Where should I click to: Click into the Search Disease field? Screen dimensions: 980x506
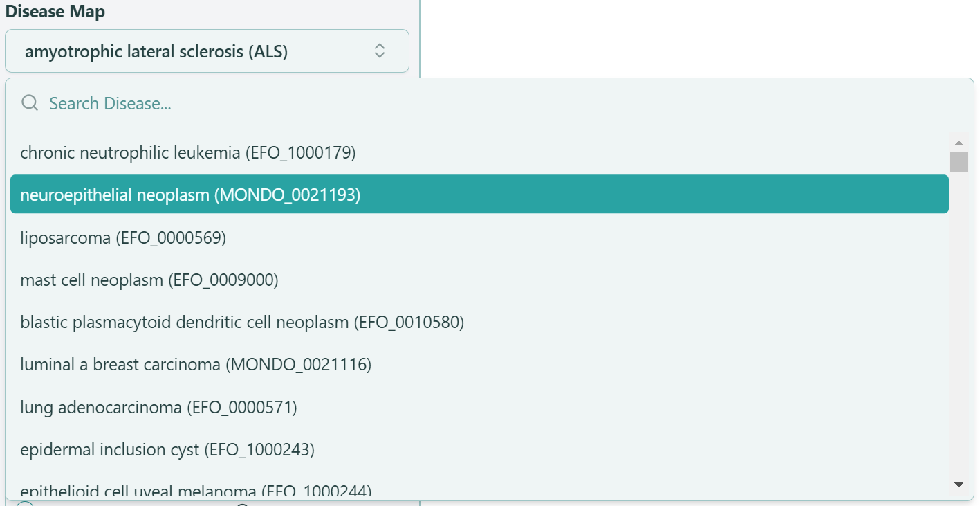484,103
